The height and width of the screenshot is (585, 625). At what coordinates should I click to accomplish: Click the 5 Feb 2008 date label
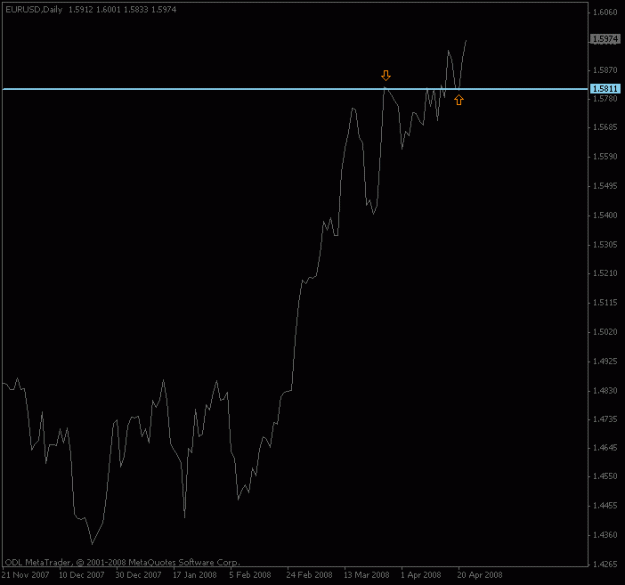coord(250,575)
